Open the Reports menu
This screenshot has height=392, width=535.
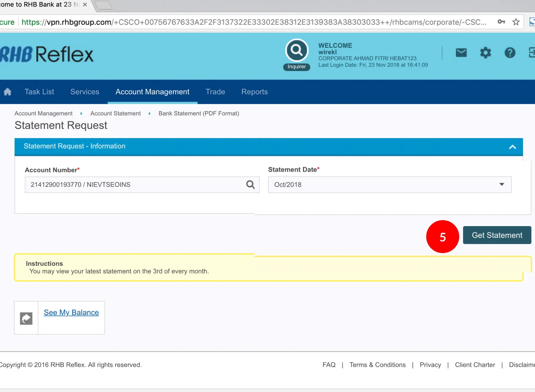[254, 92]
